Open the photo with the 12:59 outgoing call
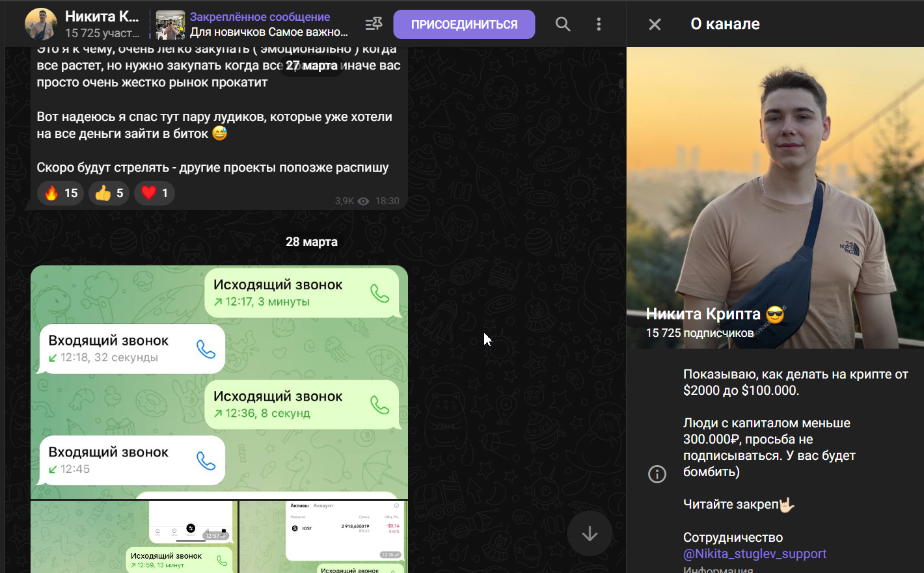The image size is (924, 573). pyautogui.click(x=134, y=537)
